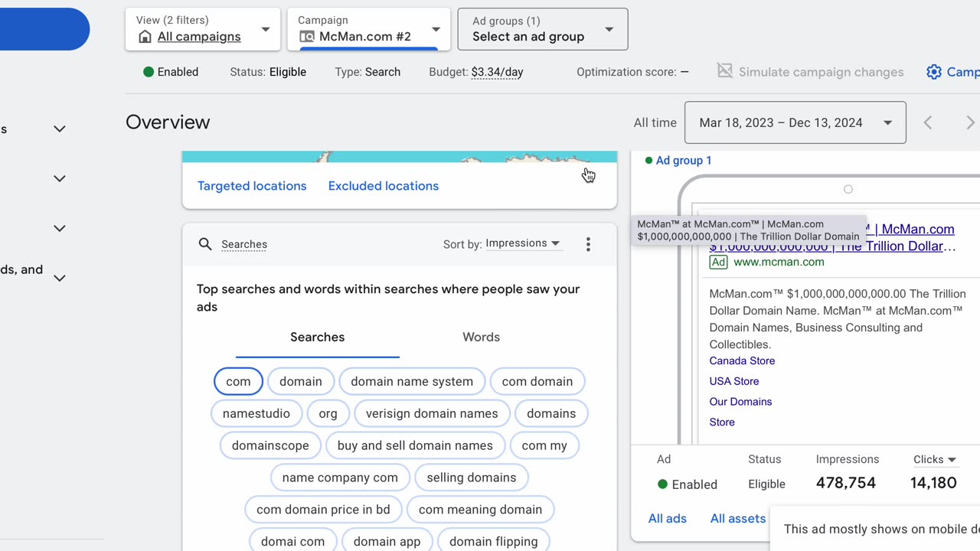
Task: Select the 'domains' chip
Action: [x=551, y=413]
